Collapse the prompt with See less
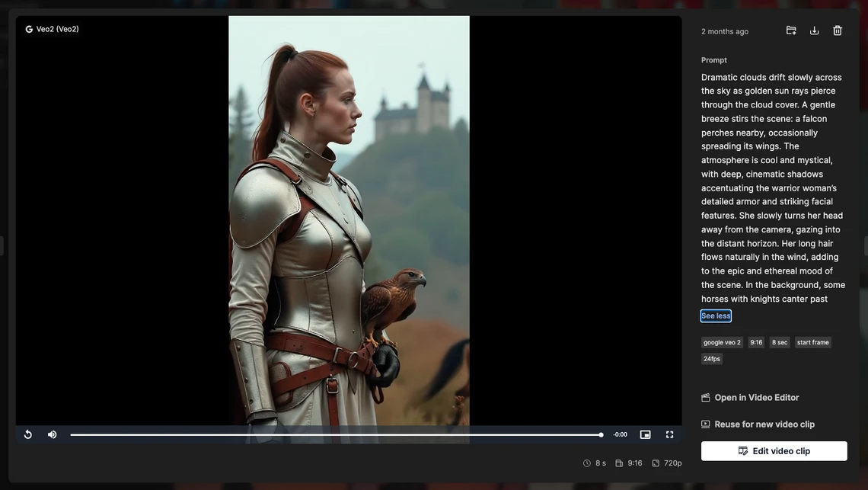Image resolution: width=868 pixels, height=490 pixels. [x=715, y=315]
